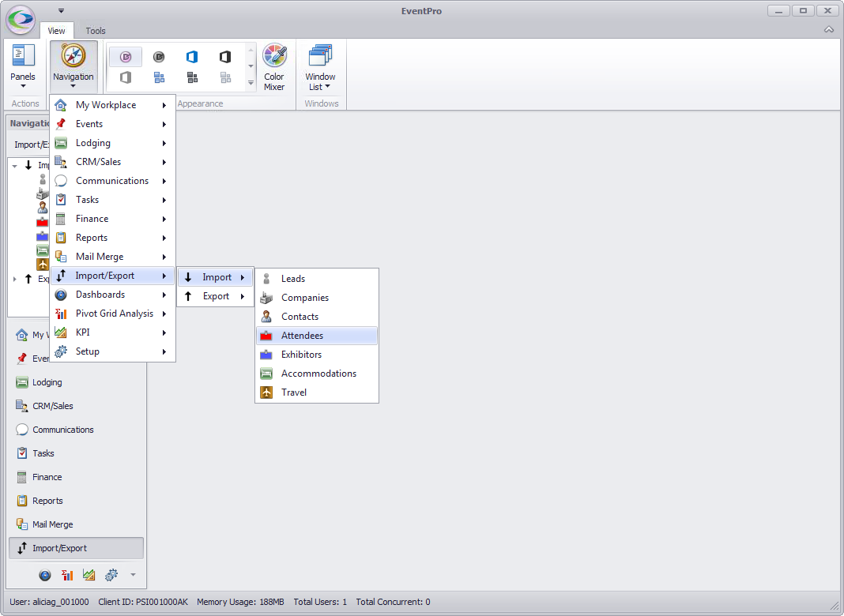Image resolution: width=844 pixels, height=616 pixels.
Task: Open Mail Merge in the navigation pane
Action: coord(77,524)
